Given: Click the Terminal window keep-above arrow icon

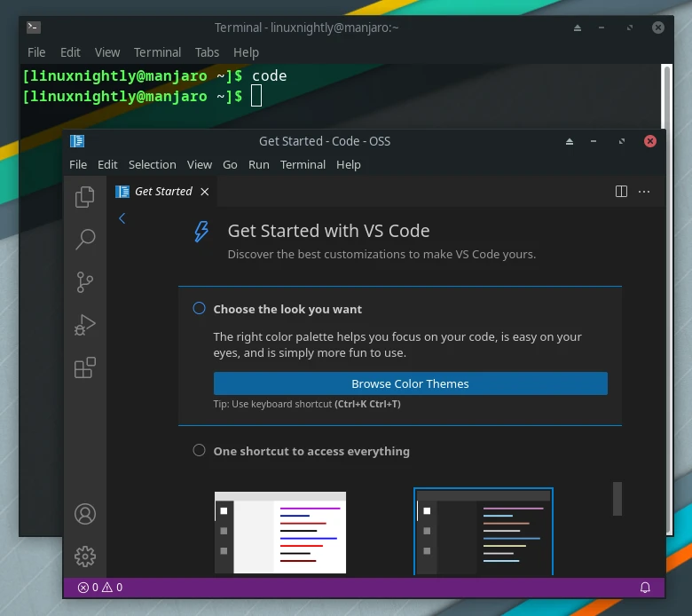Looking at the screenshot, I should point(578,28).
